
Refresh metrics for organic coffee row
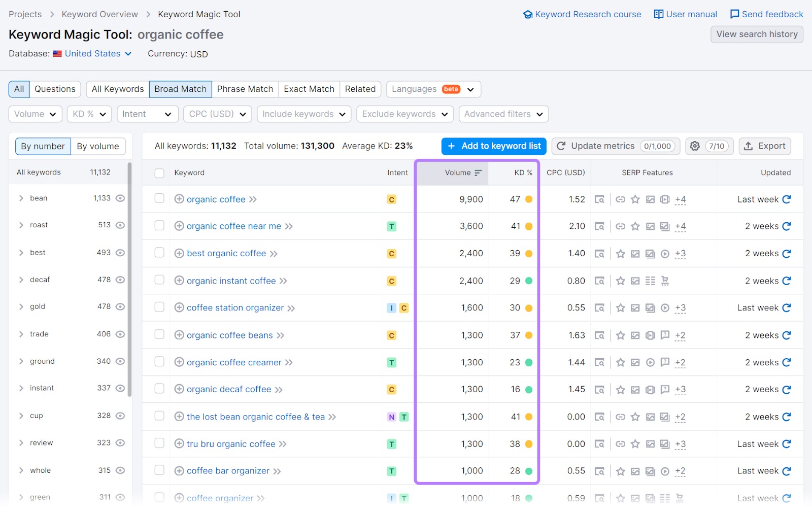coord(787,199)
